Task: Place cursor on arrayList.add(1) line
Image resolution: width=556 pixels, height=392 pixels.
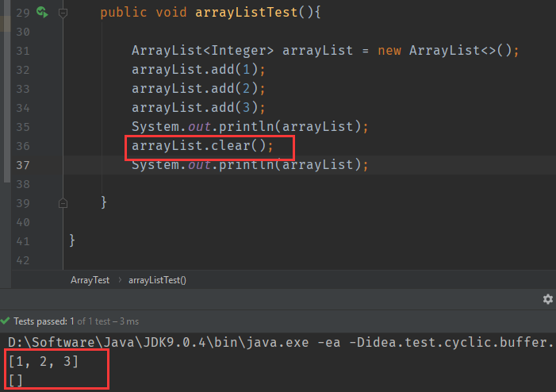Action: (x=198, y=70)
